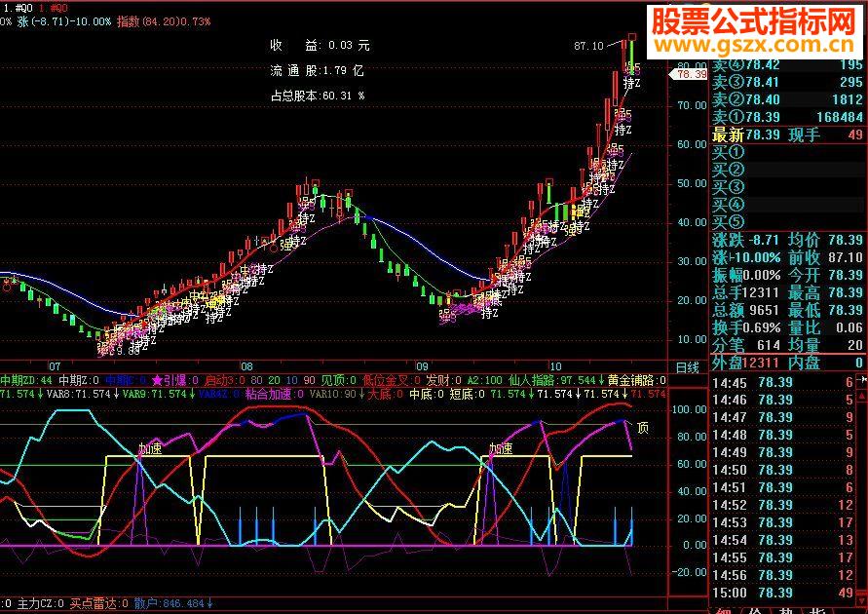The image size is (868, 614).
Task: Click the 最低 78.39 field
Action: point(825,310)
